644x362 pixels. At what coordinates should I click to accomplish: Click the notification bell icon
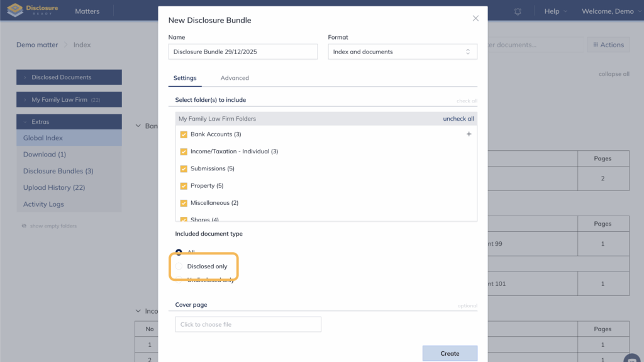click(x=518, y=11)
